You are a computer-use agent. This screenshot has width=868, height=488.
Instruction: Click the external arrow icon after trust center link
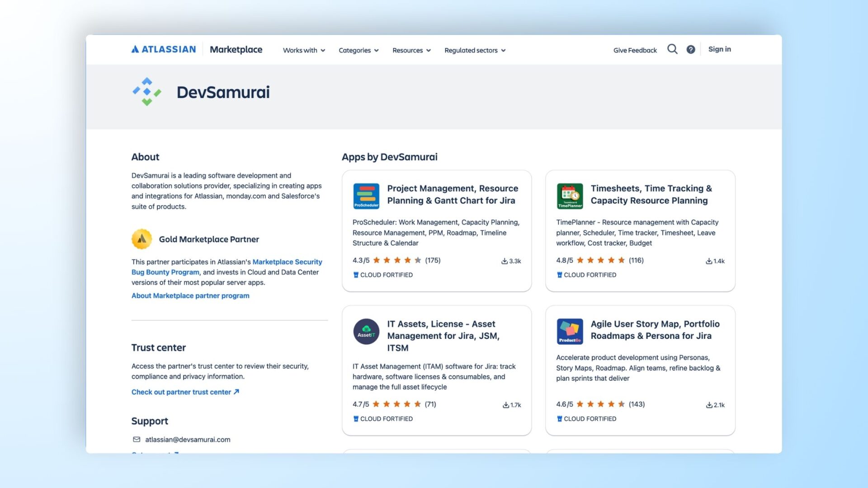[236, 392]
